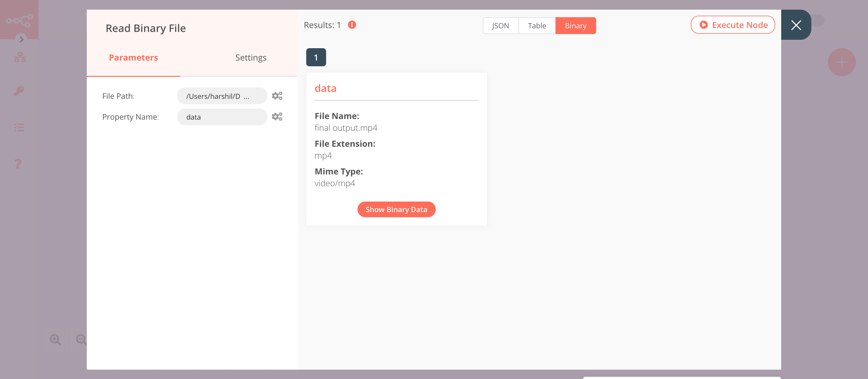Open the gear options for Property Name
This screenshot has height=379, width=868.
pyautogui.click(x=277, y=116)
